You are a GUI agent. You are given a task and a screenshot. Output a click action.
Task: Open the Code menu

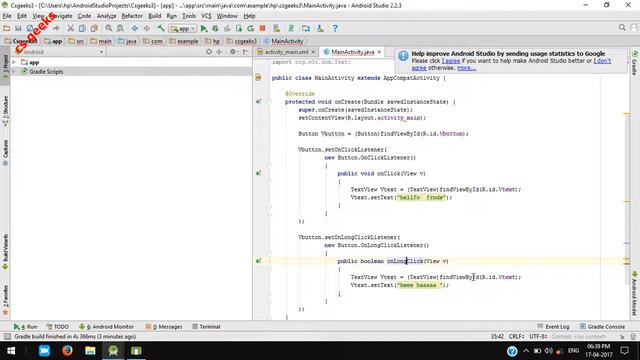pyautogui.click(x=84, y=16)
